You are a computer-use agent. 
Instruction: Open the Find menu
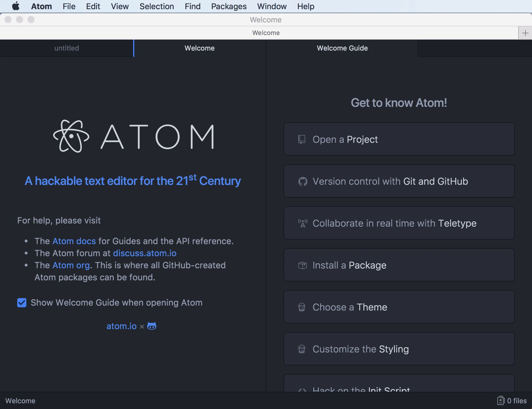[x=193, y=6]
